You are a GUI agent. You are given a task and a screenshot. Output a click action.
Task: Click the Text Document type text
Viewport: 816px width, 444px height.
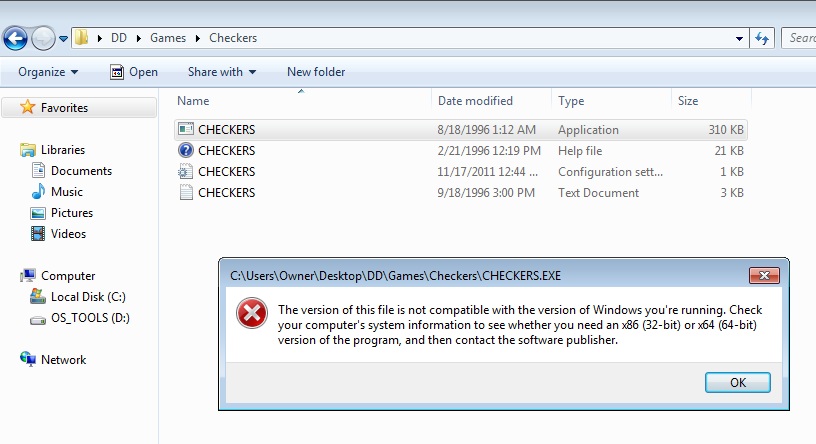click(598, 193)
